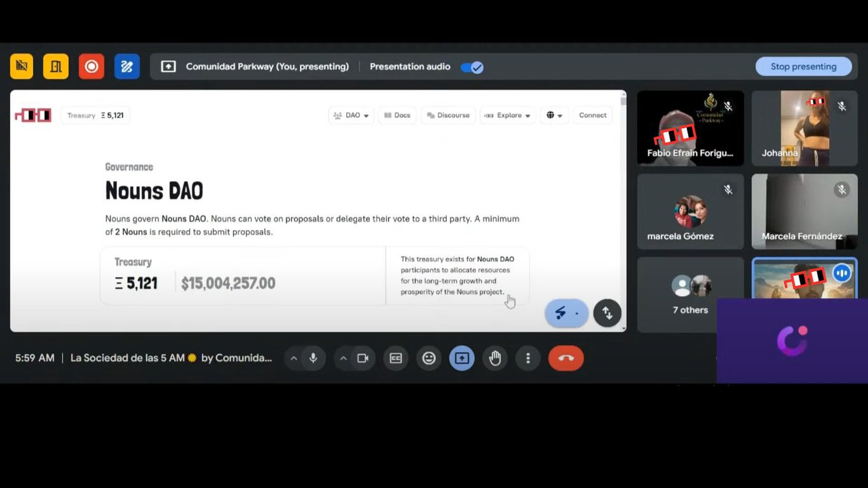868x488 pixels.
Task: Select marcela Gómez participant tile
Action: pyautogui.click(x=691, y=212)
